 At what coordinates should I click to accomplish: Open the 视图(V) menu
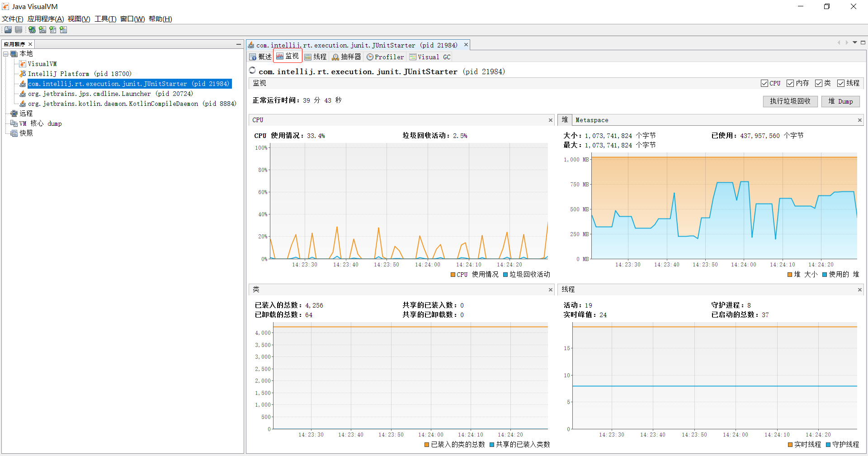(79, 19)
